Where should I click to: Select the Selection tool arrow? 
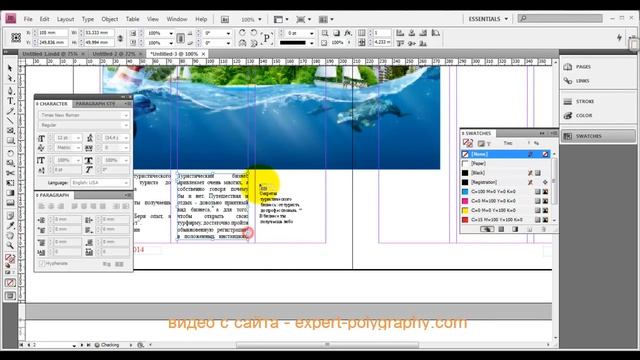[10, 68]
